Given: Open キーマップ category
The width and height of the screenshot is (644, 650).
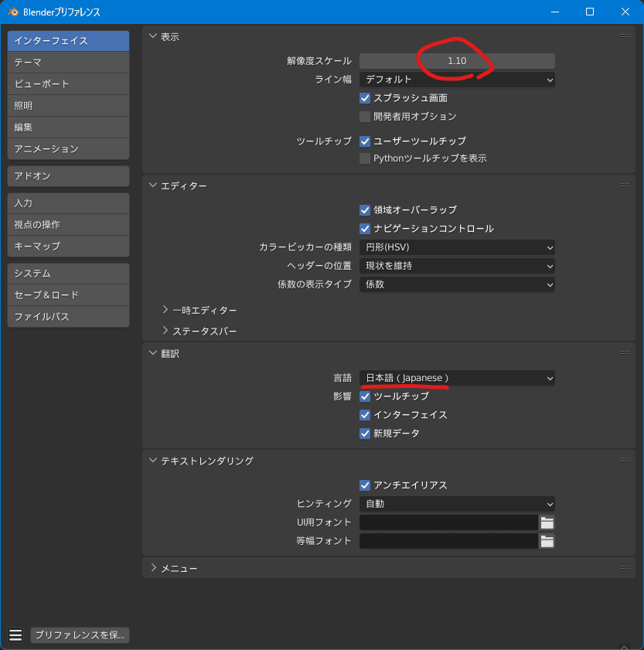Looking at the screenshot, I should tap(69, 247).
